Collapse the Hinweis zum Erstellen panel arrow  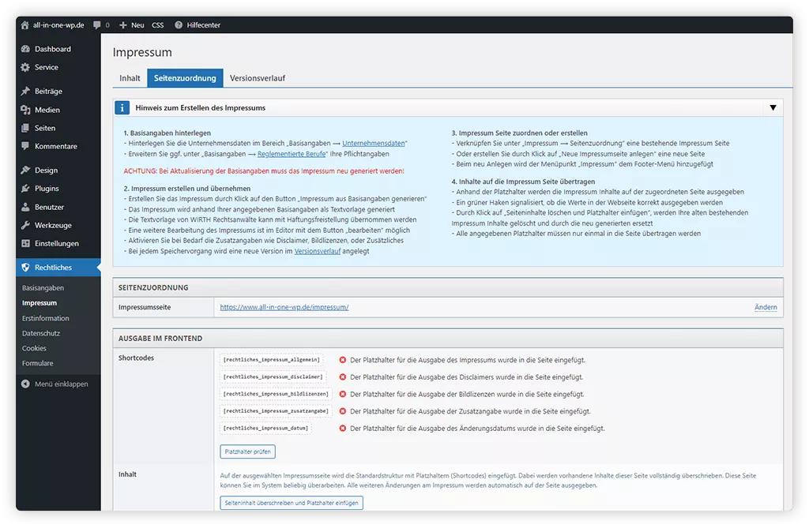pos(773,108)
